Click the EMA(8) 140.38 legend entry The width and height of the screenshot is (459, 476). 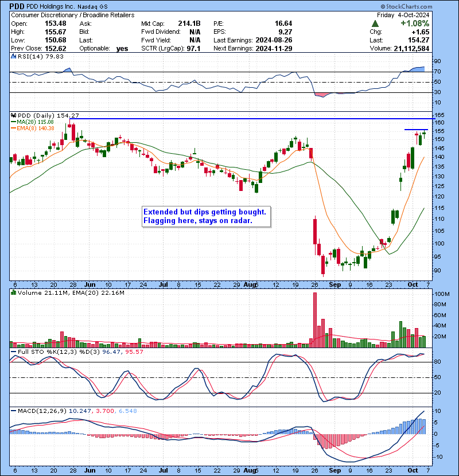(x=32, y=128)
